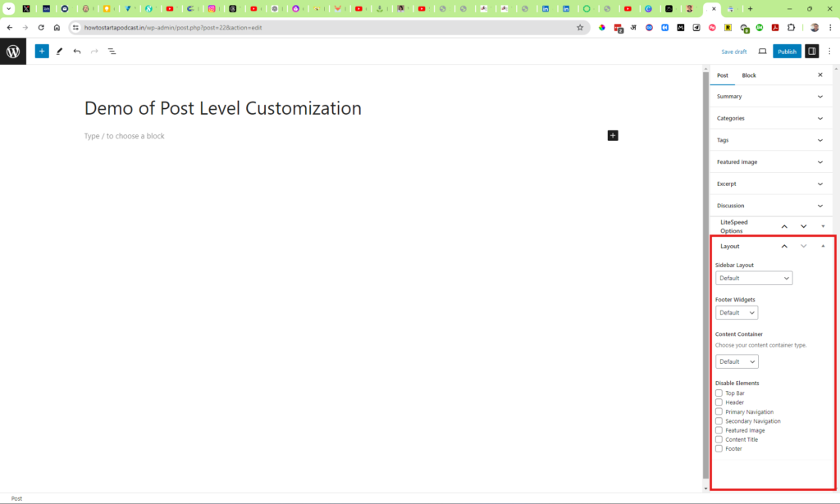Open the Content Container dropdown
The height and width of the screenshot is (504, 840).
[x=737, y=361]
